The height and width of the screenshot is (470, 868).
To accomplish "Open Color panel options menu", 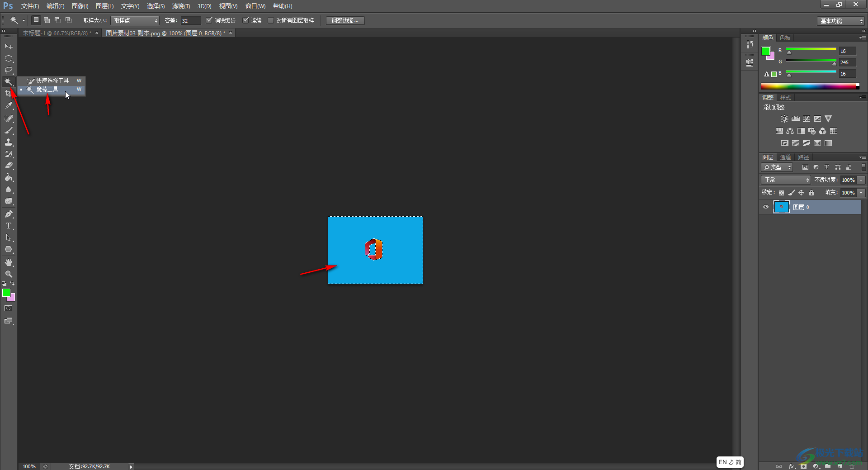I will coord(863,38).
